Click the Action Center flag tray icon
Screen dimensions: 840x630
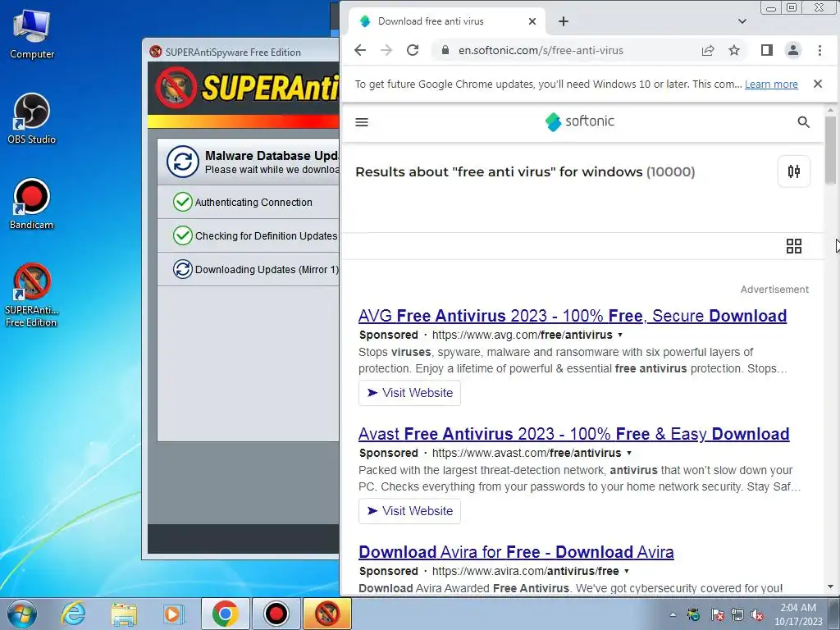click(717, 615)
